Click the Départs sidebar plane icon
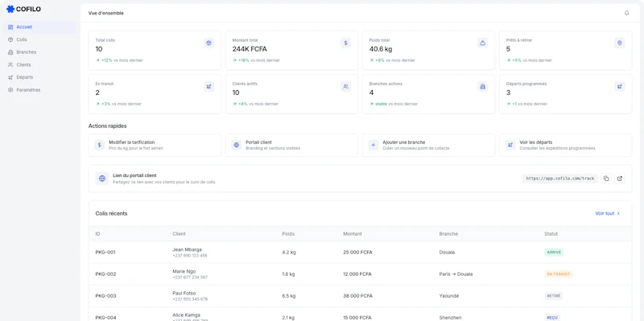644x321 pixels. pyautogui.click(x=10, y=77)
